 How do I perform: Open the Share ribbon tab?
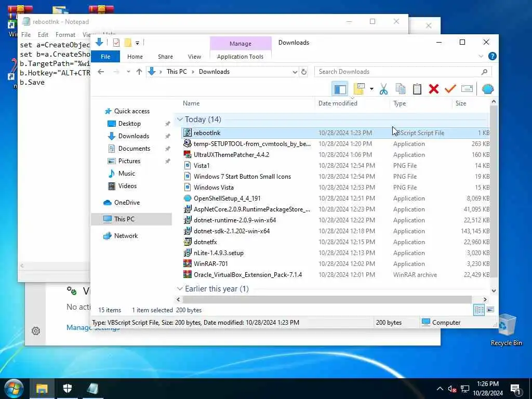pos(165,57)
